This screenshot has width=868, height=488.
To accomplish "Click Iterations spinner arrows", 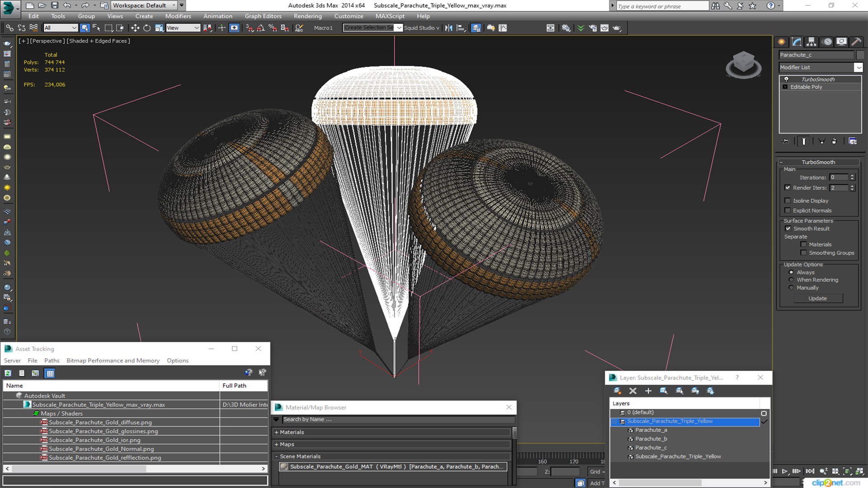I will [x=852, y=178].
